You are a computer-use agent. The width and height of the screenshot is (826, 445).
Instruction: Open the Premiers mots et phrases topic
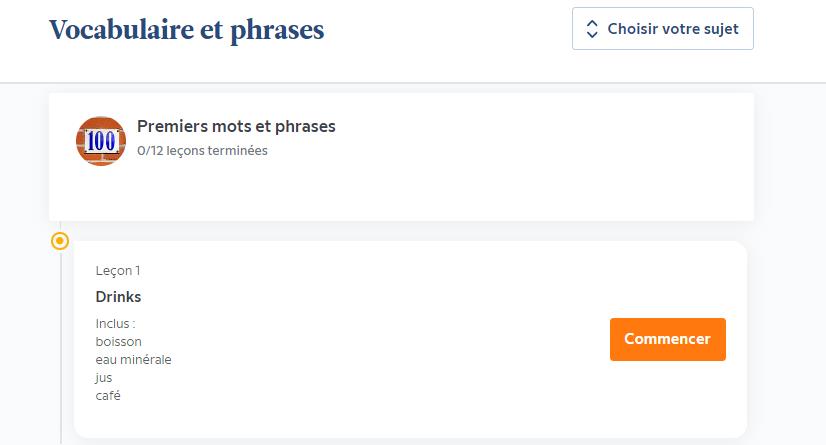[236, 126]
